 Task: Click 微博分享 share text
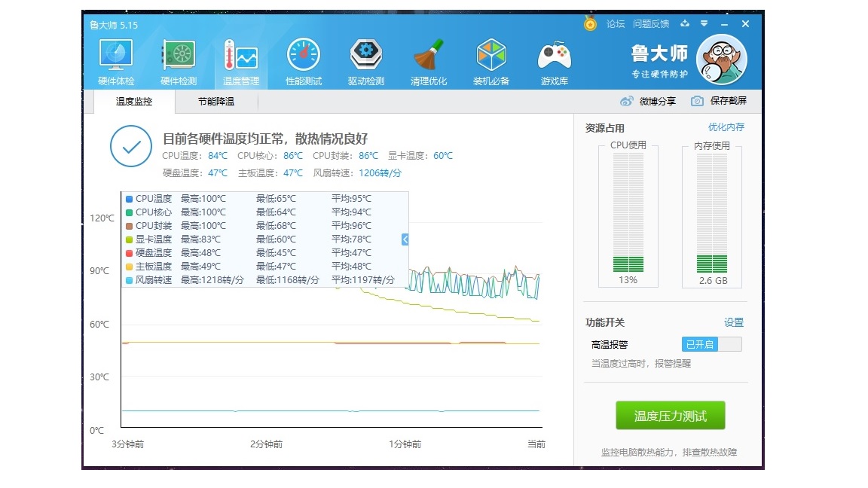point(658,101)
